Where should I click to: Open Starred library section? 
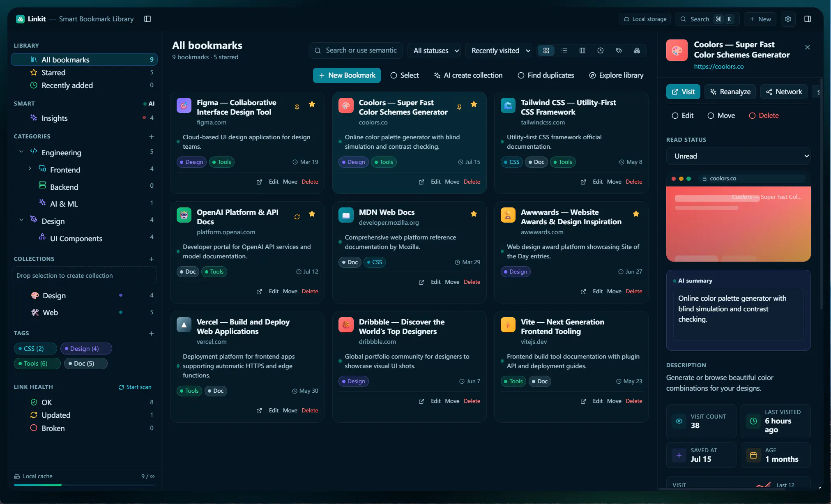(84, 72)
